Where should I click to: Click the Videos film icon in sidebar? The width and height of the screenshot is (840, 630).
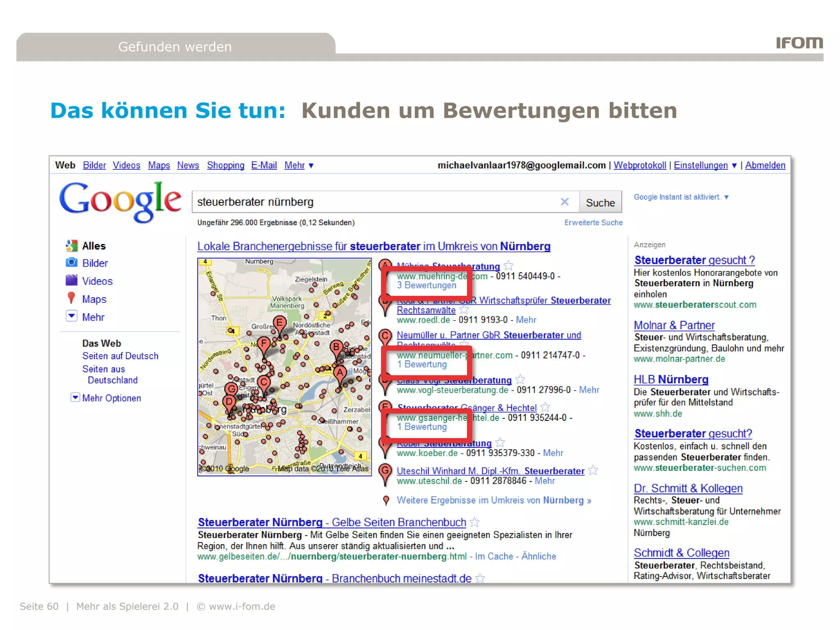pos(71,281)
